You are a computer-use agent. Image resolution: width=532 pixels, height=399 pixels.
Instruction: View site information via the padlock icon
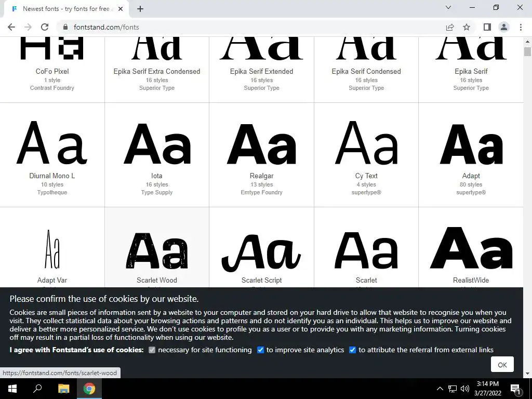66,27
